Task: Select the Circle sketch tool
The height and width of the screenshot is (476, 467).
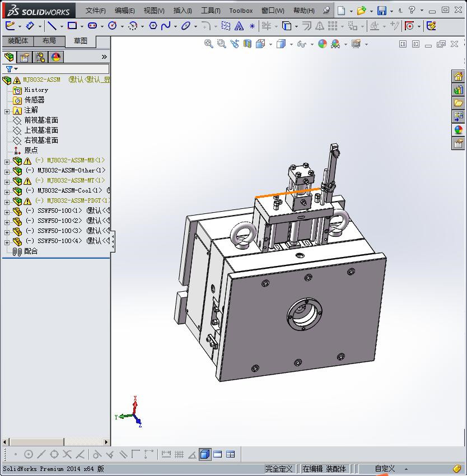Action: click(113, 26)
